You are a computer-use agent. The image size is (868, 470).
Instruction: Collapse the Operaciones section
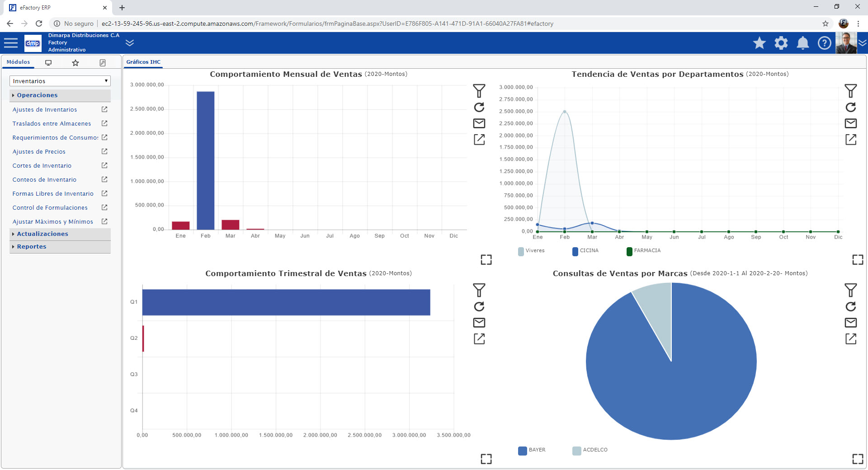(37, 95)
